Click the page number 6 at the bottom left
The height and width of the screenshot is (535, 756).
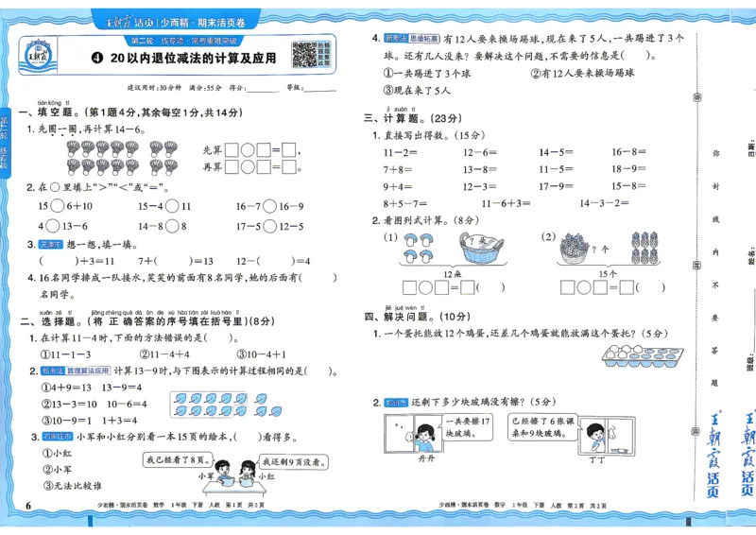[x=28, y=505]
